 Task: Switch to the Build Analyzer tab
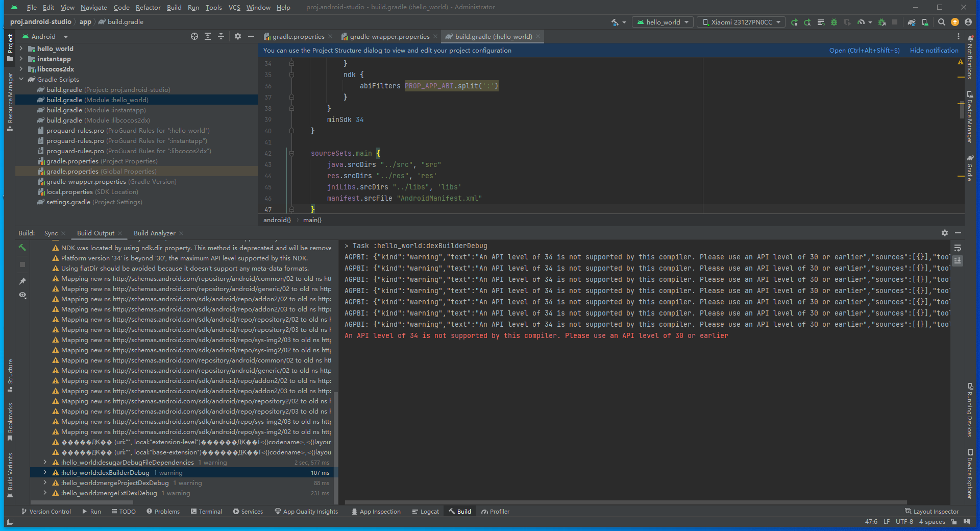154,233
